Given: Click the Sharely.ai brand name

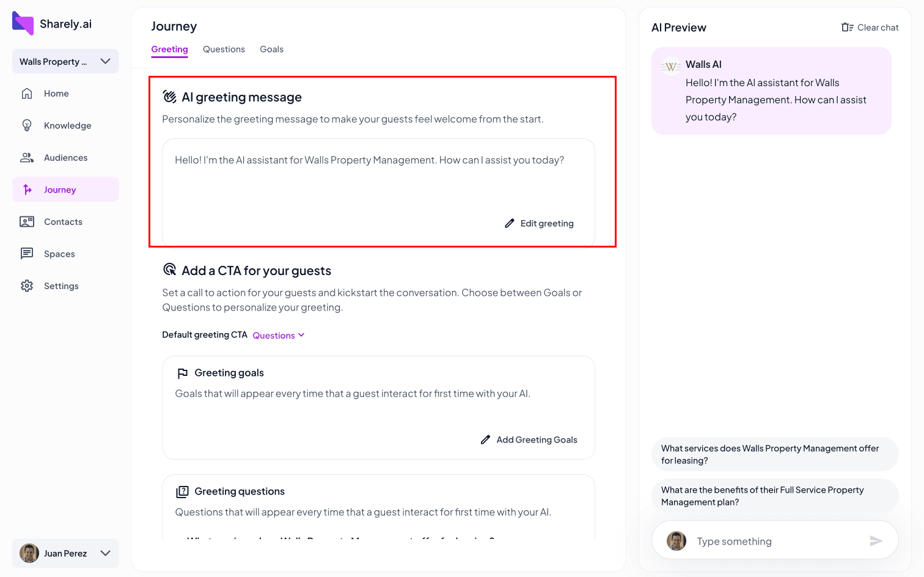Looking at the screenshot, I should [x=65, y=24].
